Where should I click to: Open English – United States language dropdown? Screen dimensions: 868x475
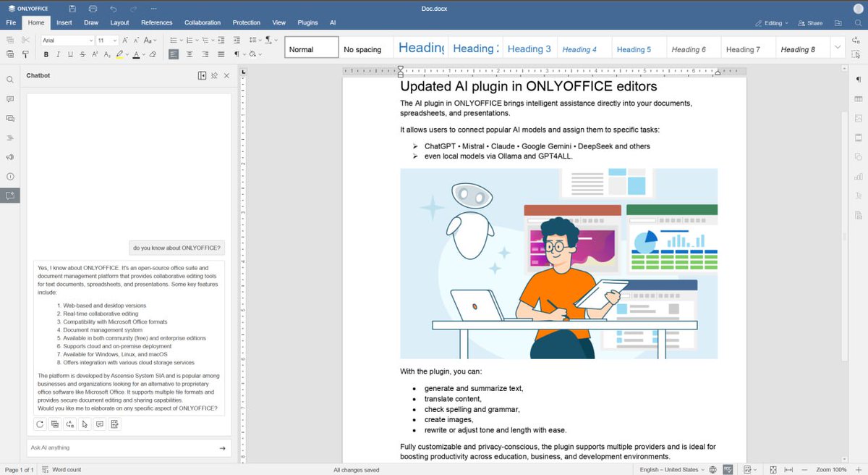672,470
